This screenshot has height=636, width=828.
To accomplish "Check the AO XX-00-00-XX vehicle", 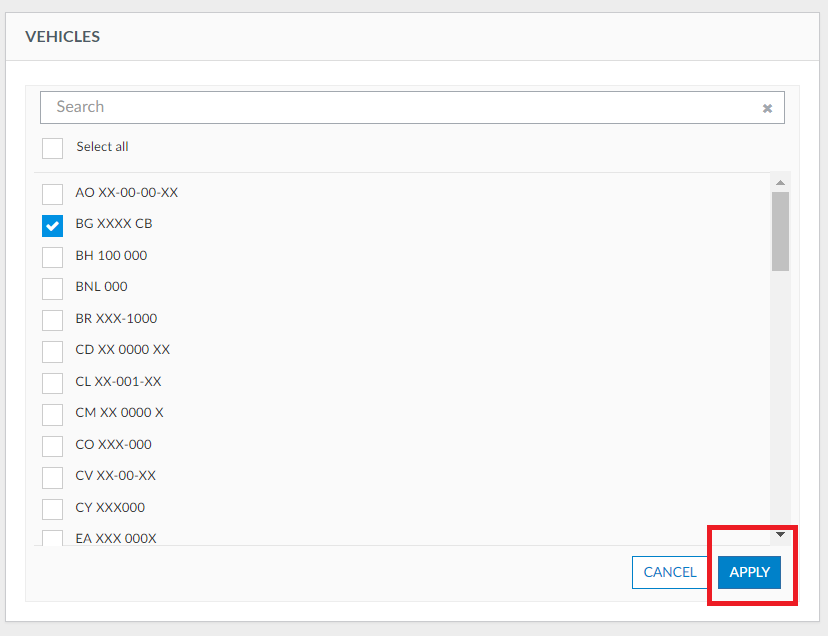I will point(52,193).
